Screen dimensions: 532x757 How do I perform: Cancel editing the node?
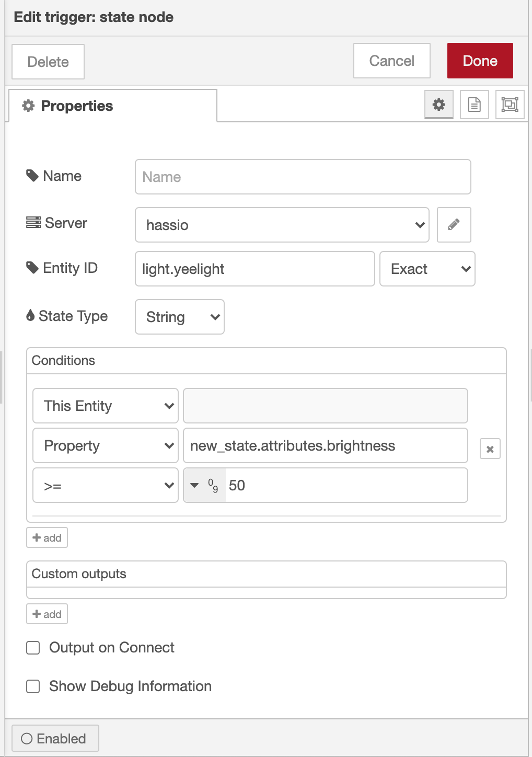tap(392, 61)
